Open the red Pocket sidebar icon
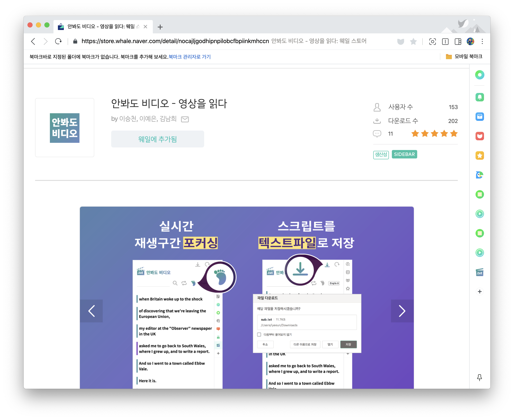This screenshot has width=514, height=420. pyautogui.click(x=479, y=136)
